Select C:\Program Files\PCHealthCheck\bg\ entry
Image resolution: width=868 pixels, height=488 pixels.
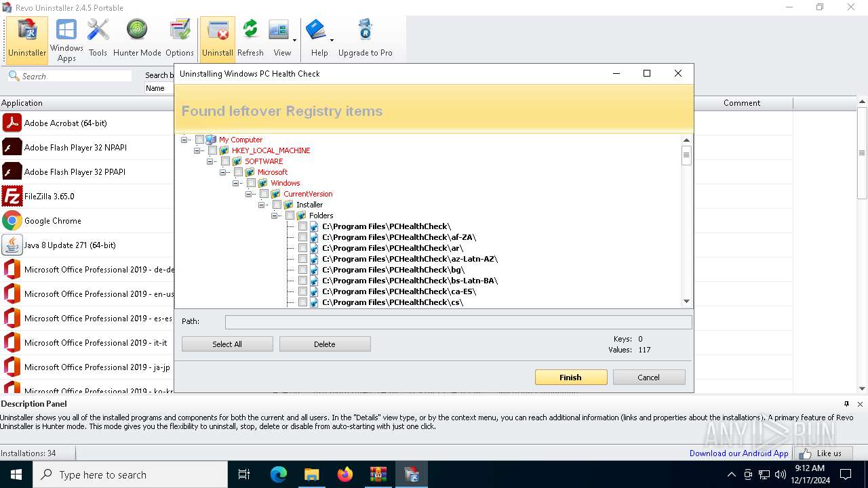click(x=393, y=270)
